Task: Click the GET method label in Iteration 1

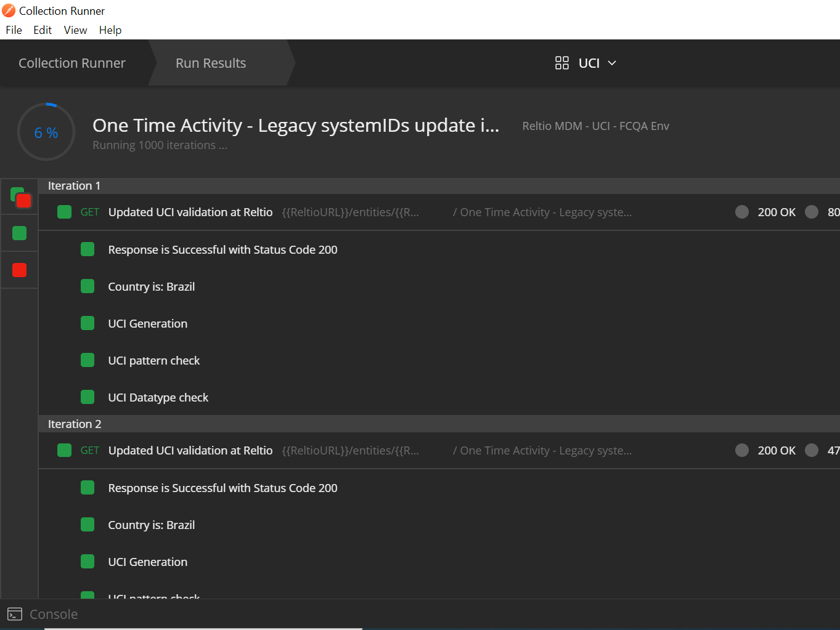Action: click(90, 212)
